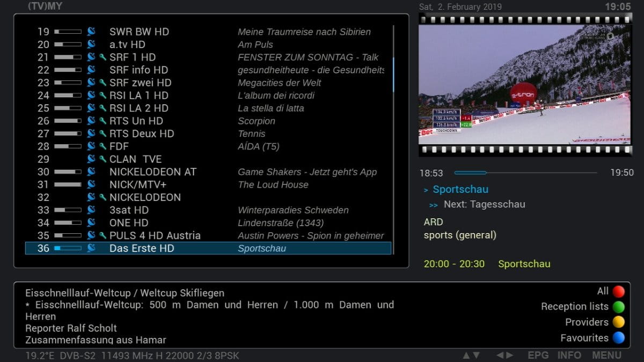This screenshot has width=644, height=362.
Task: Click the key icon next to CLAN TVE
Action: pyautogui.click(x=103, y=159)
